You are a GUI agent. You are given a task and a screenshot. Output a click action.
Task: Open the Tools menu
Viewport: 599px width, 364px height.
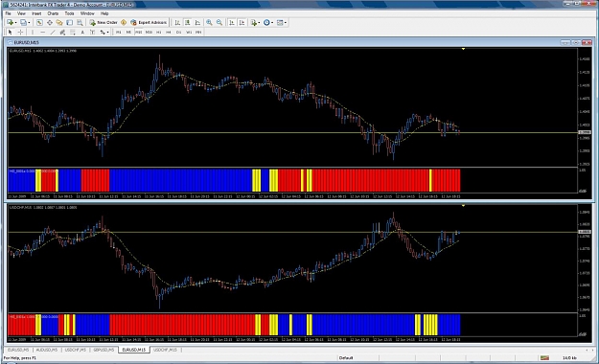(x=69, y=13)
